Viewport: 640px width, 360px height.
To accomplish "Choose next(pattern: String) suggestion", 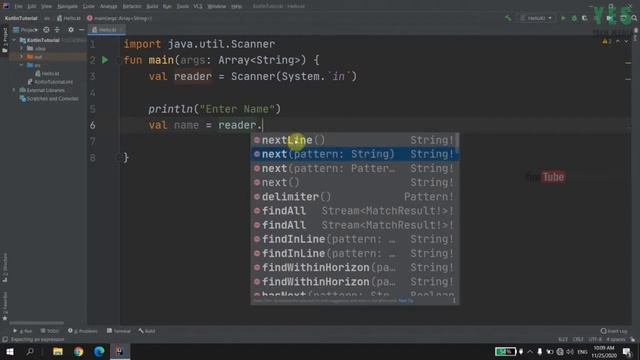I will pyautogui.click(x=354, y=154).
